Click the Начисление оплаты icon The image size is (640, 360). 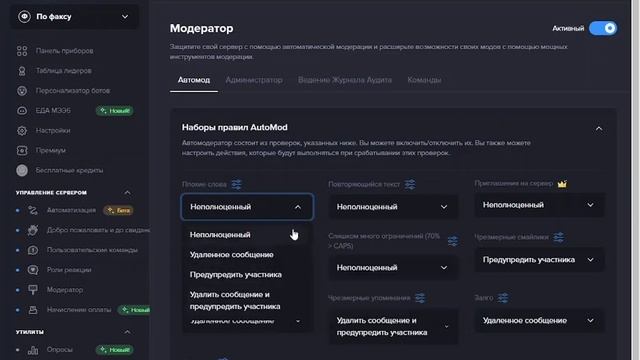tap(33, 310)
